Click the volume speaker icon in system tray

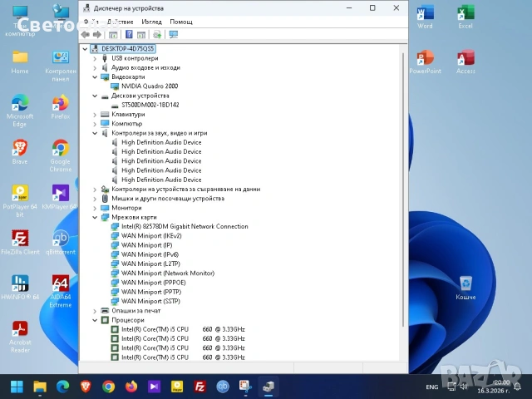pyautogui.click(x=464, y=387)
